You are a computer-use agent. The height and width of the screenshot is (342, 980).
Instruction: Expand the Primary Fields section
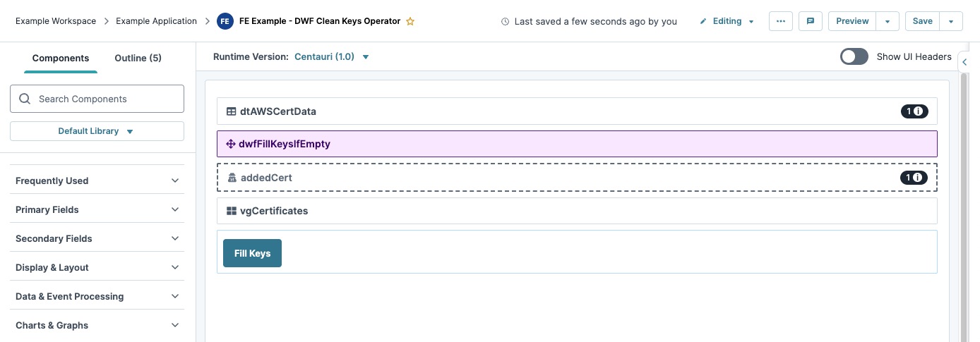pos(97,209)
